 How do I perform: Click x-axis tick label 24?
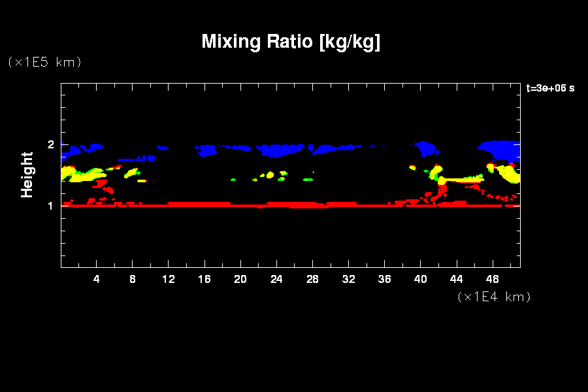point(276,280)
